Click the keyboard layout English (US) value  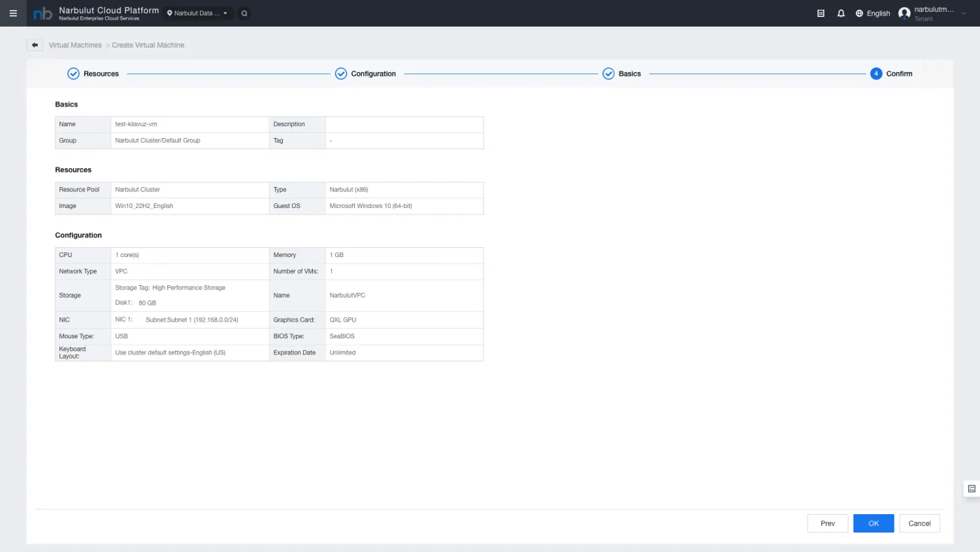170,352
